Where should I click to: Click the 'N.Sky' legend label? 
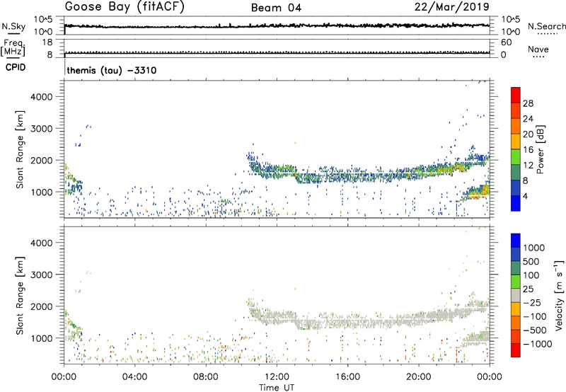(13, 26)
